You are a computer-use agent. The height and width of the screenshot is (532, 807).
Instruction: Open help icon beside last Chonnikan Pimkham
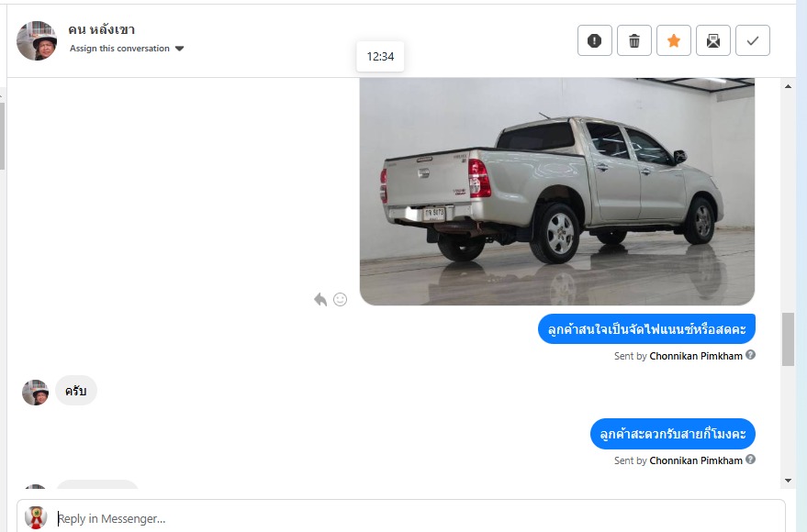(750, 459)
